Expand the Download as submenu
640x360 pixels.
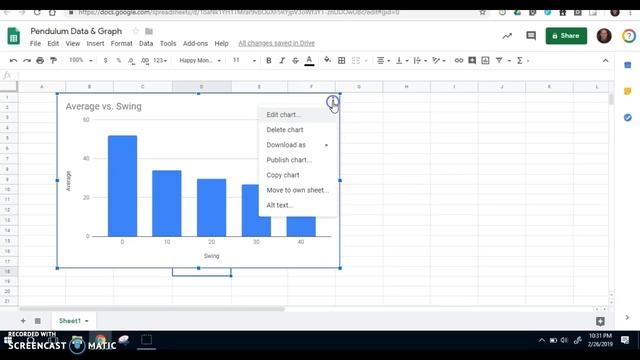[297, 145]
